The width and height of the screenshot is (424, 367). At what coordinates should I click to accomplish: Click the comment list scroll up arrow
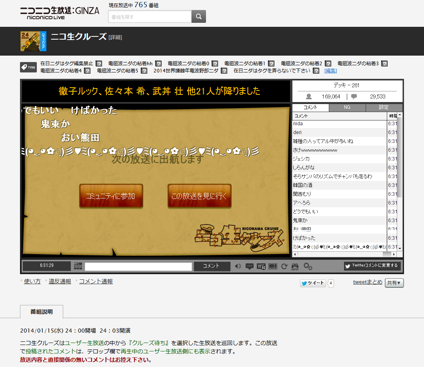point(400,115)
